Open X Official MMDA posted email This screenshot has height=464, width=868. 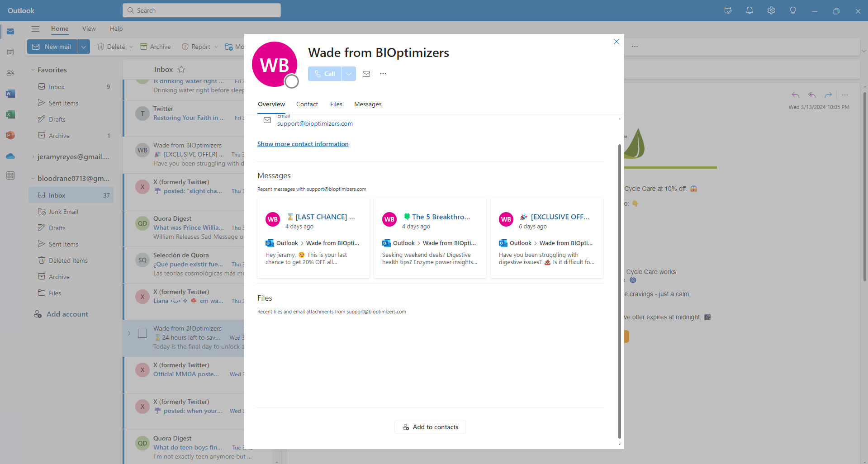184,374
